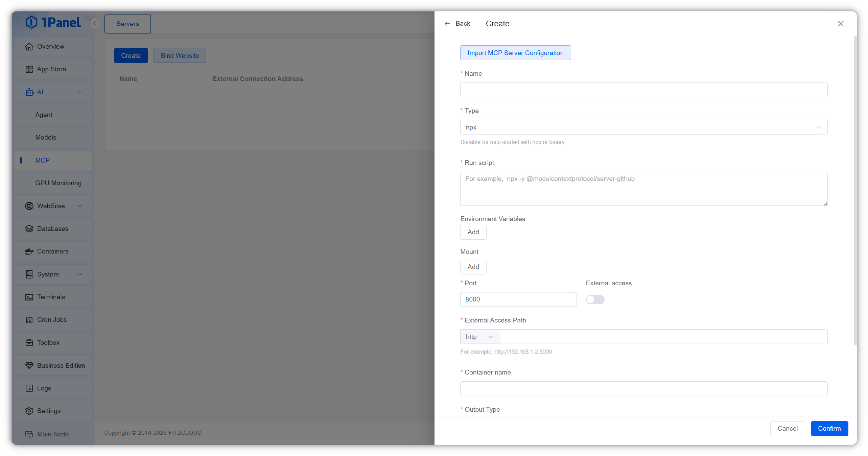Open the Type dropdown showing npx
This screenshot has width=868, height=456.
[644, 127]
